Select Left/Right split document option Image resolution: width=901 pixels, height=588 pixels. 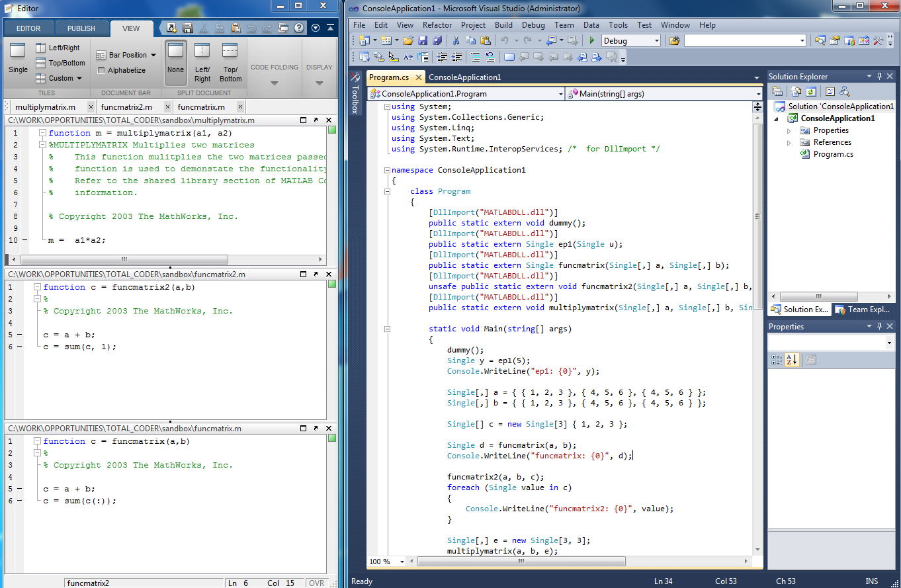point(202,62)
